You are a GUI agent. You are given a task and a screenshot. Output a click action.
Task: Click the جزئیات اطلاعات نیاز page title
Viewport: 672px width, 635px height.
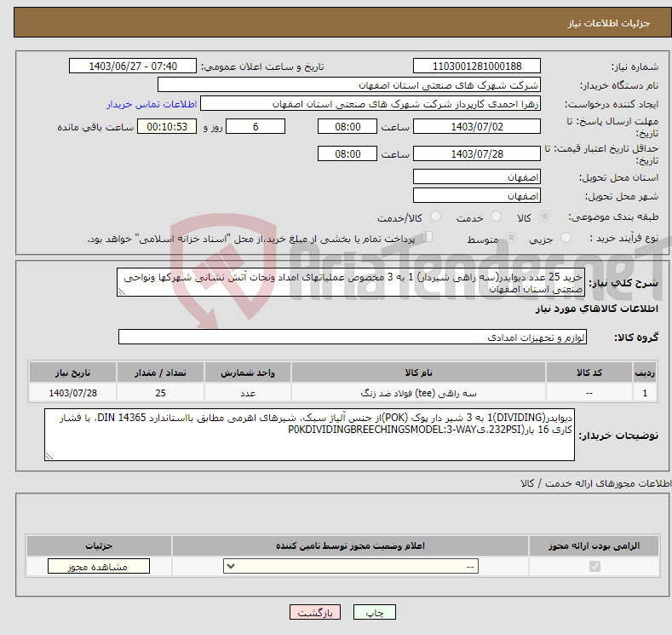click(609, 23)
